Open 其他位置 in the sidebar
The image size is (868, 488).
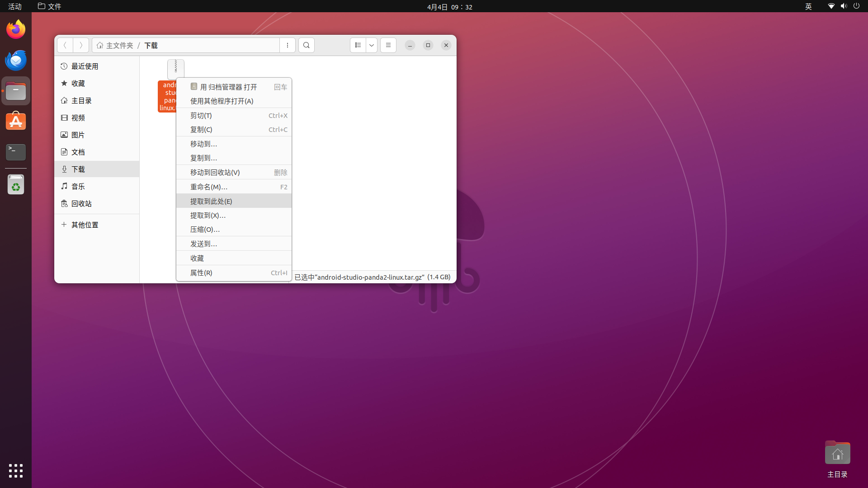click(85, 225)
